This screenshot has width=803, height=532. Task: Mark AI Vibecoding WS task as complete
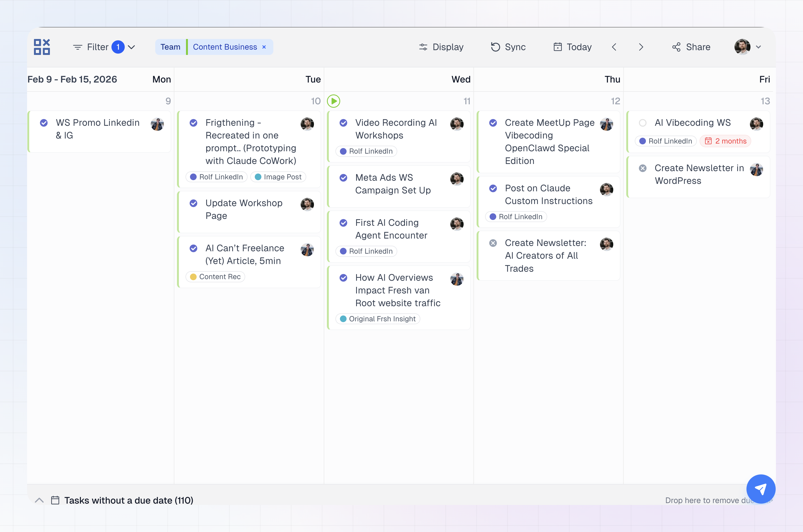pos(642,123)
